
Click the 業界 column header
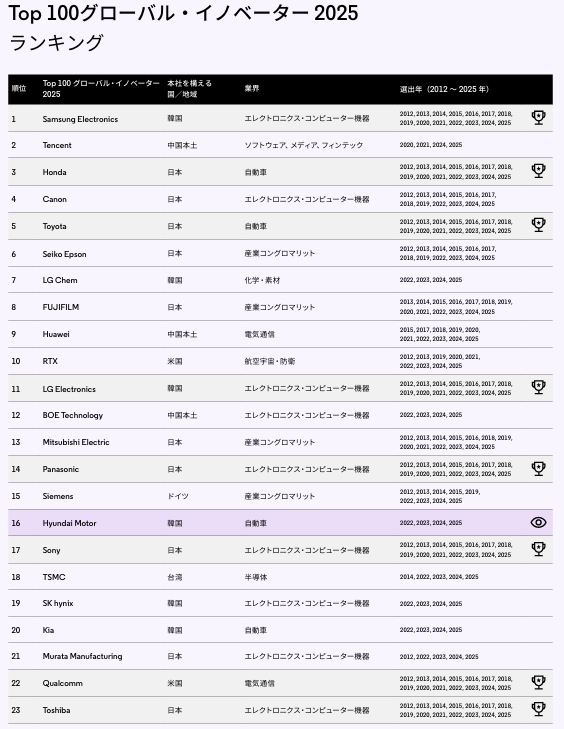252,88
